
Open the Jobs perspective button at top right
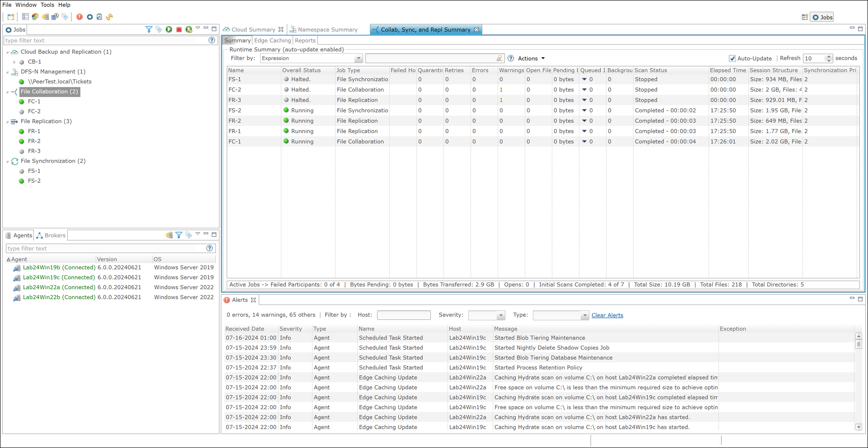tap(822, 17)
